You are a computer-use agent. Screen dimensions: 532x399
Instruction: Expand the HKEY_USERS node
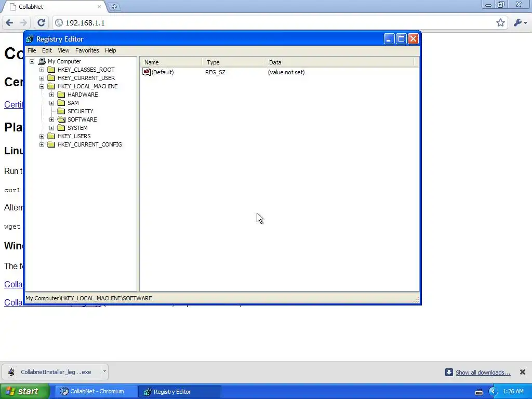pos(42,137)
